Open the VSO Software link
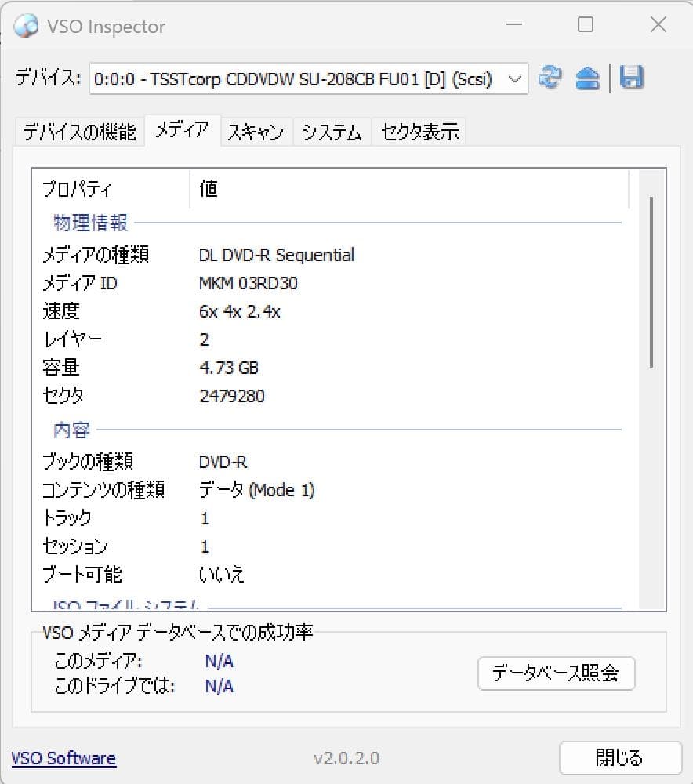This screenshot has width=693, height=784. (63, 758)
